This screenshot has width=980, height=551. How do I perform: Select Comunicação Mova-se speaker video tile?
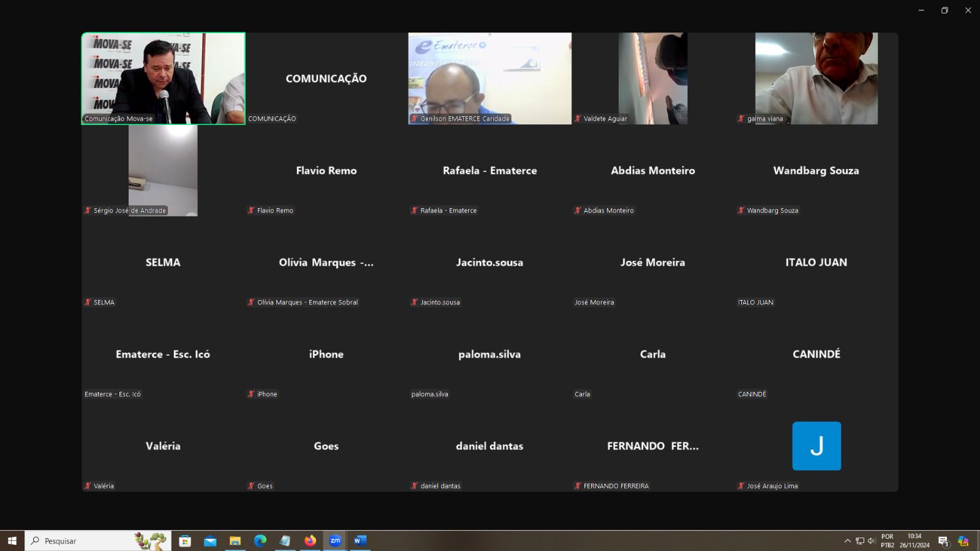coord(164,78)
